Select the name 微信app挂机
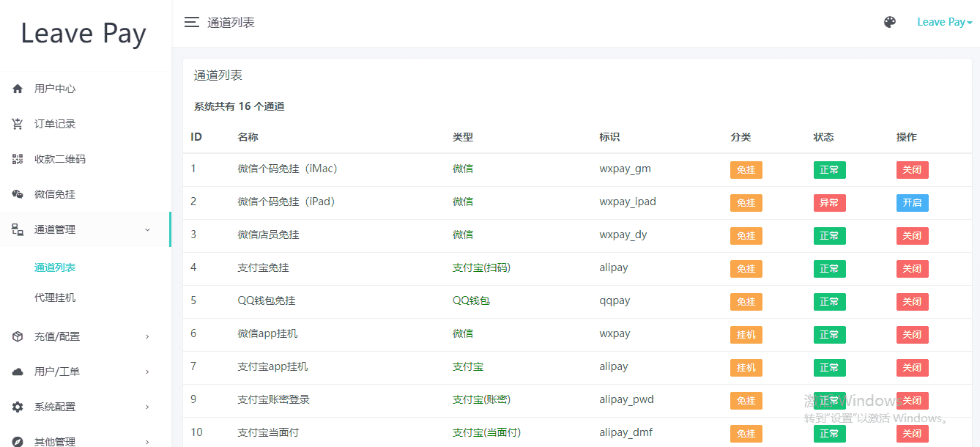The width and height of the screenshot is (980, 447). click(268, 333)
